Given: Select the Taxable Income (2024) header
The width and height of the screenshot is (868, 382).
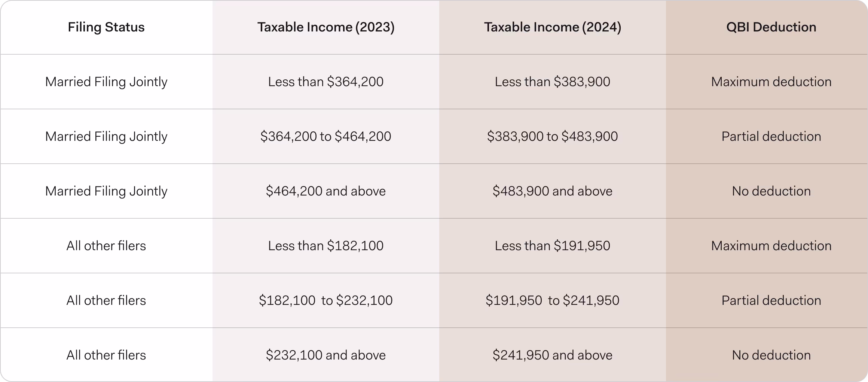Looking at the screenshot, I should tap(553, 27).
